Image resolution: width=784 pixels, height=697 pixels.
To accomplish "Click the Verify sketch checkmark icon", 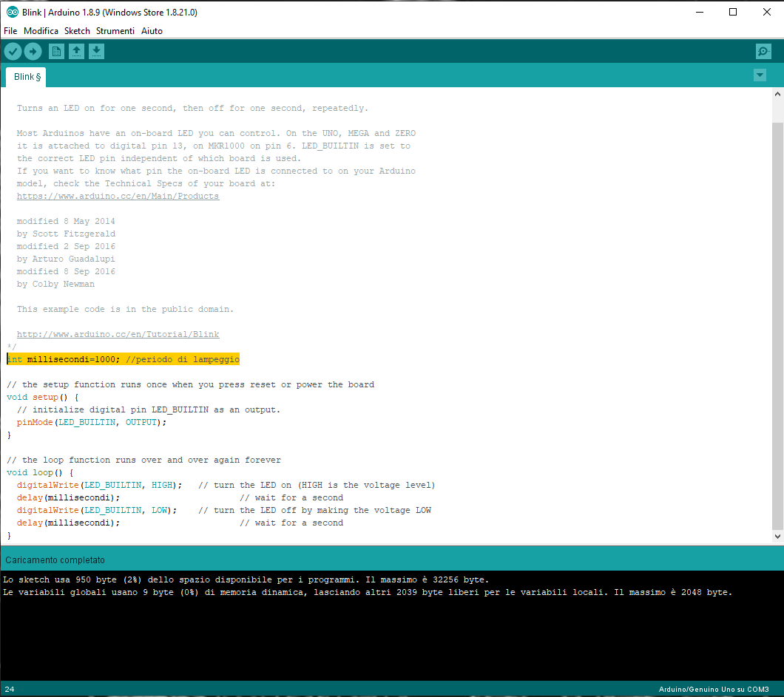I will (13, 51).
